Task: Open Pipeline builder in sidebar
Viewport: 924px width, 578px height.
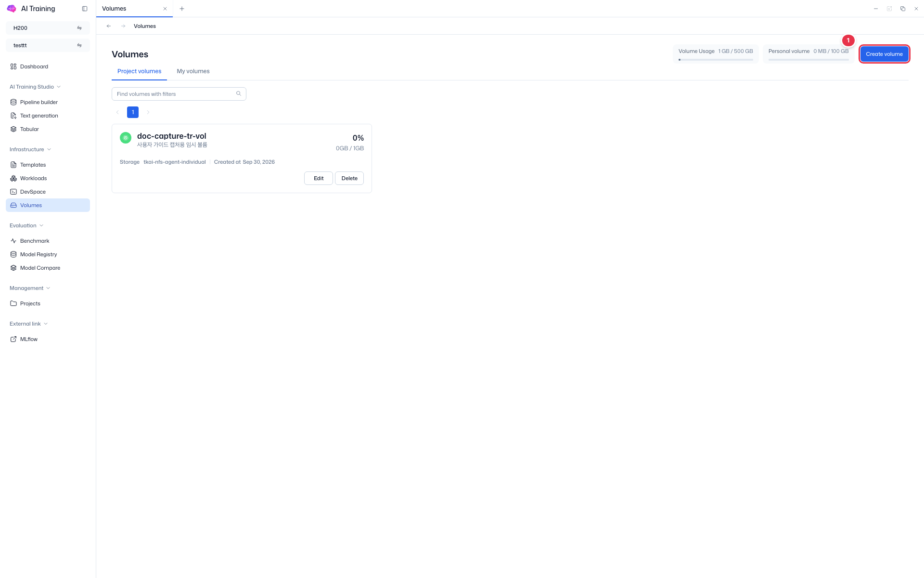Action: (48, 102)
